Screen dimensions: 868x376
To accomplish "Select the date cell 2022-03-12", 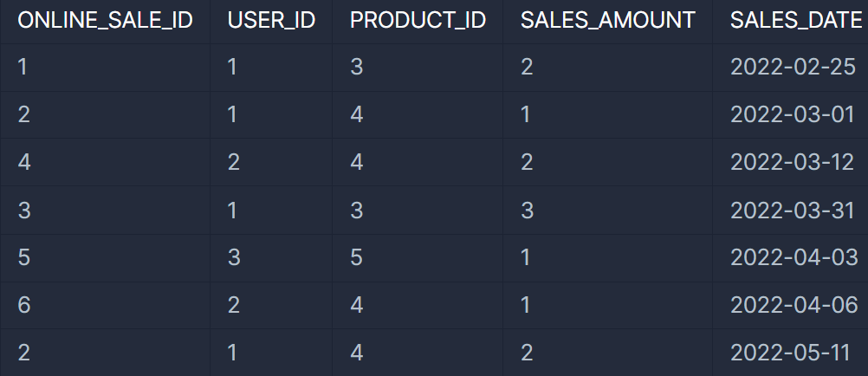I will 792,162.
